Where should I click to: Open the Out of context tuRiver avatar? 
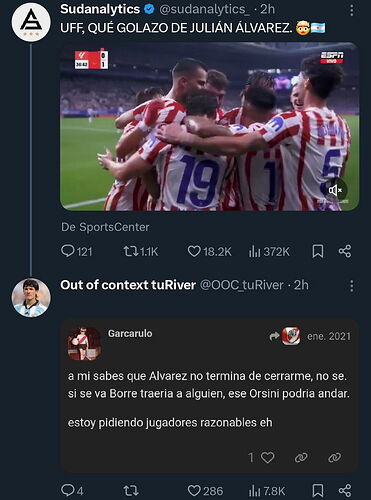31,298
